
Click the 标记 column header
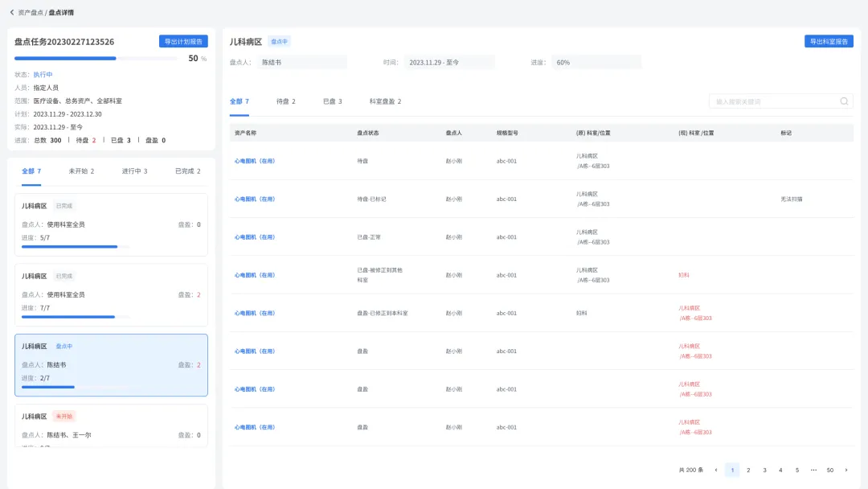point(786,133)
